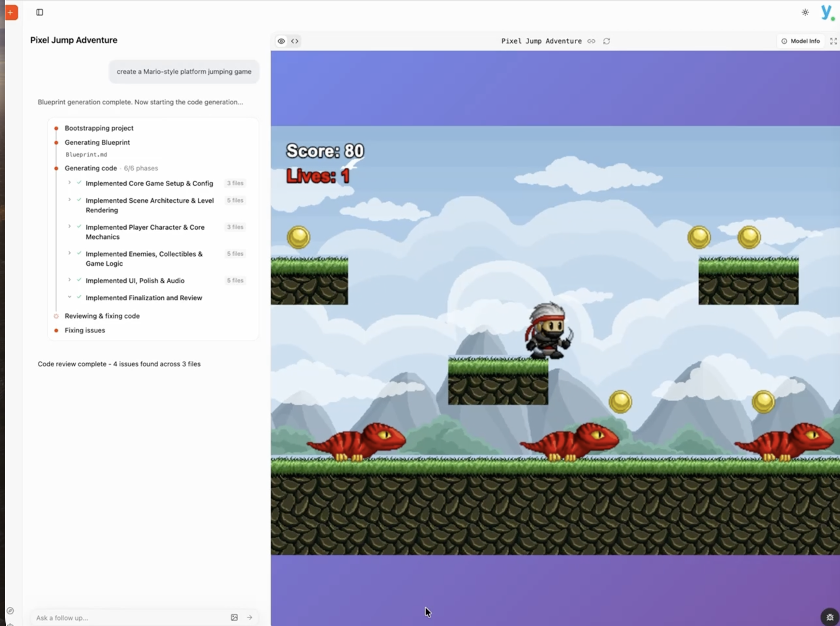Click the orange plus new project button
This screenshot has width=840, height=626.
coord(11,12)
